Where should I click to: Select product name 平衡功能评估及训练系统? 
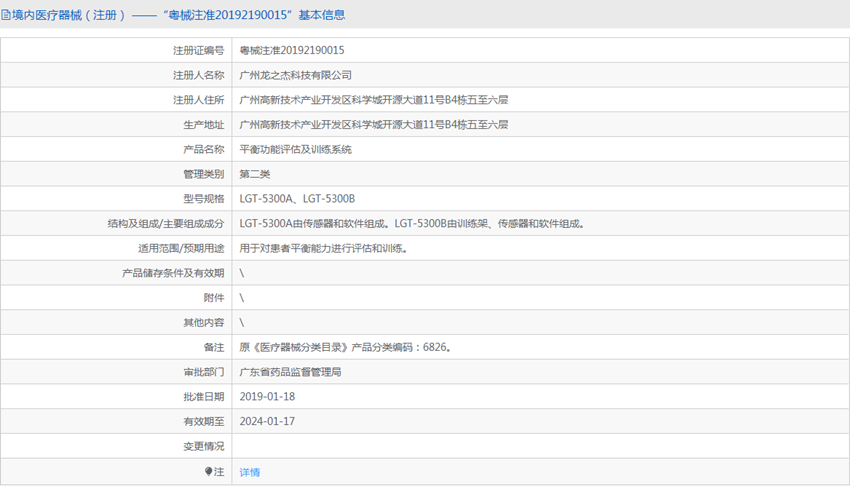point(295,150)
